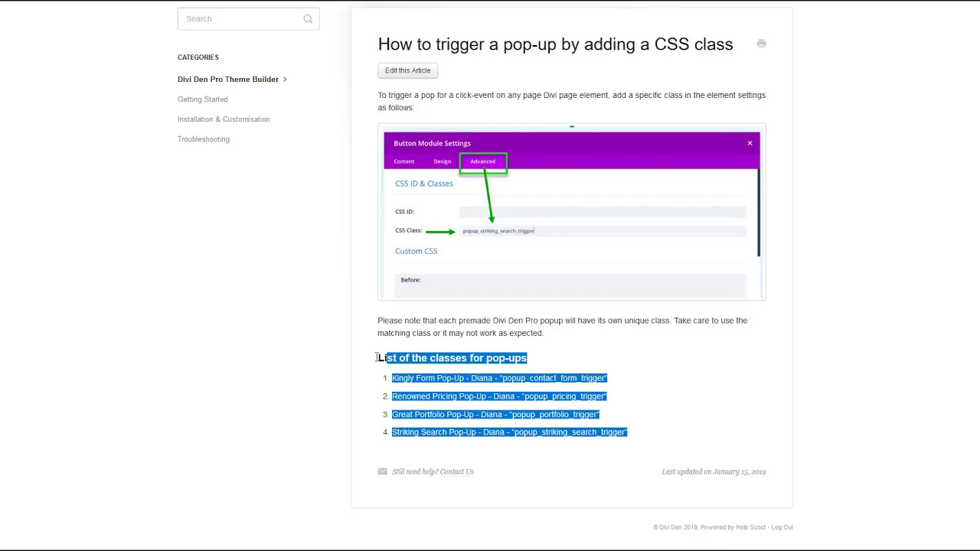Image resolution: width=980 pixels, height=551 pixels.
Task: Focus the Search input field
Action: (248, 19)
